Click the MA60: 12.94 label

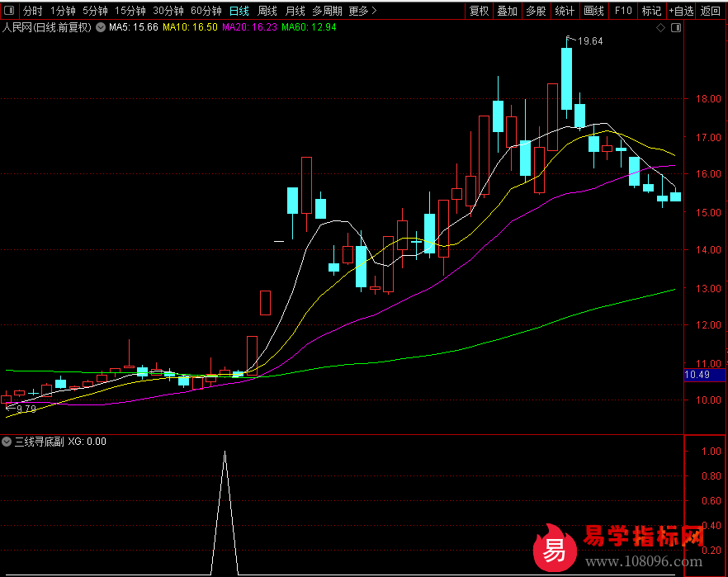coord(309,27)
